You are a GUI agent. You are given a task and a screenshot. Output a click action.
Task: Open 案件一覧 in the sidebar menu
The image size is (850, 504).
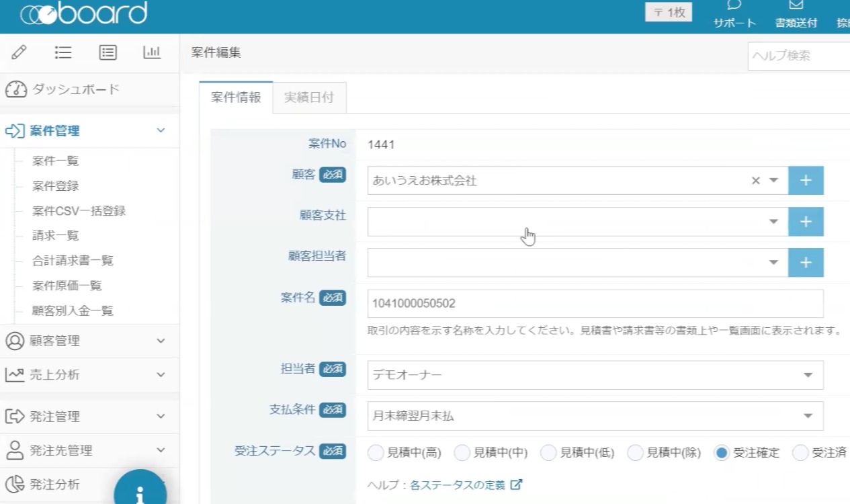pyautogui.click(x=56, y=161)
